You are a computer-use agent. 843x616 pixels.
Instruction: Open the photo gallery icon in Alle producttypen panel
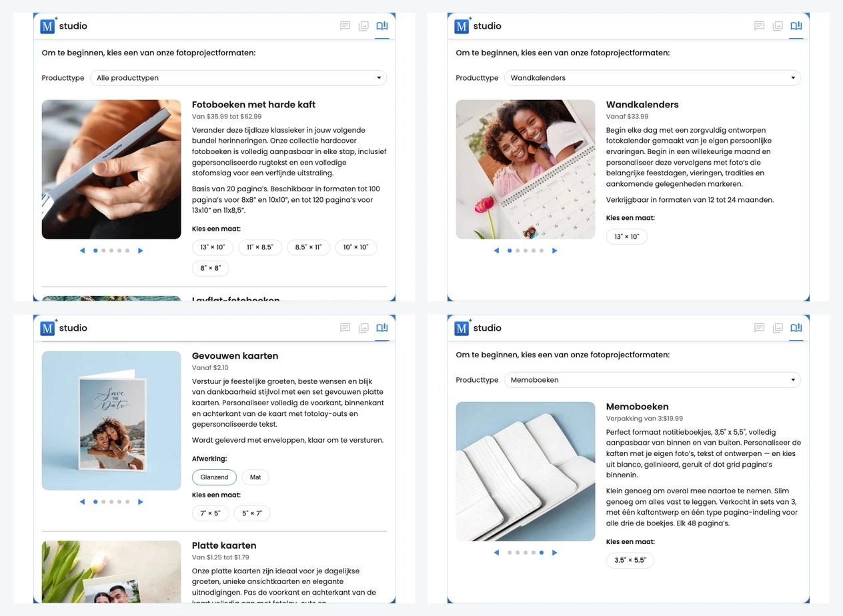(x=363, y=26)
